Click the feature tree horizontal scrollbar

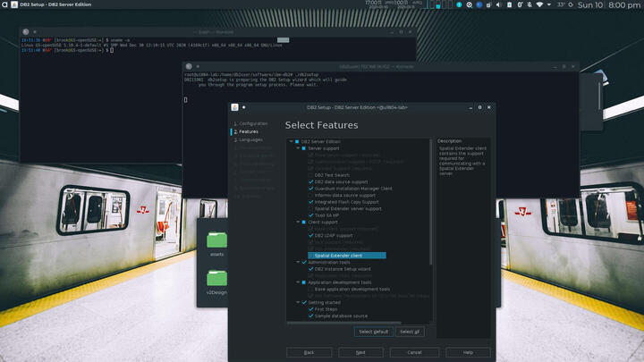coord(344,323)
